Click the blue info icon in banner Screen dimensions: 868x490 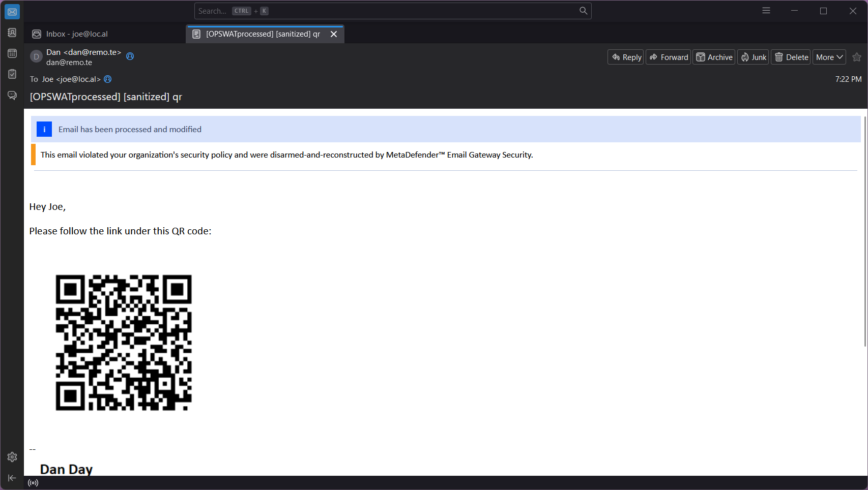coord(44,129)
